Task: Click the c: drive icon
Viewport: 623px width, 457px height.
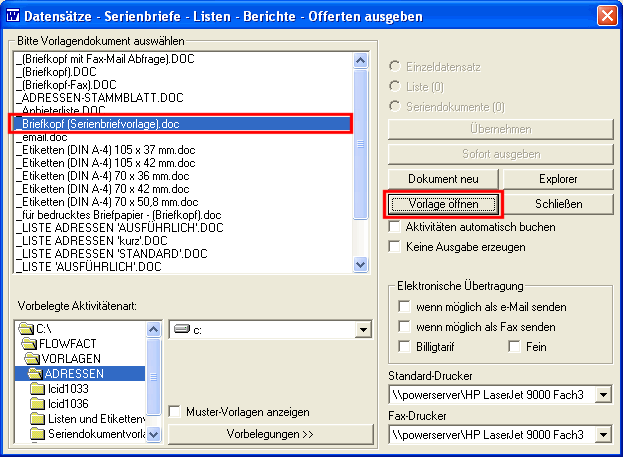Action: click(x=182, y=329)
